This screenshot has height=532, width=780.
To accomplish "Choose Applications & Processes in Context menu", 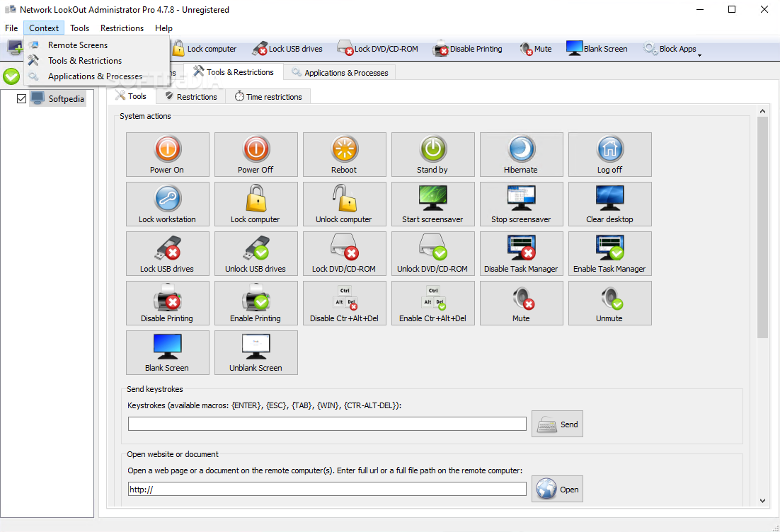I will (96, 76).
